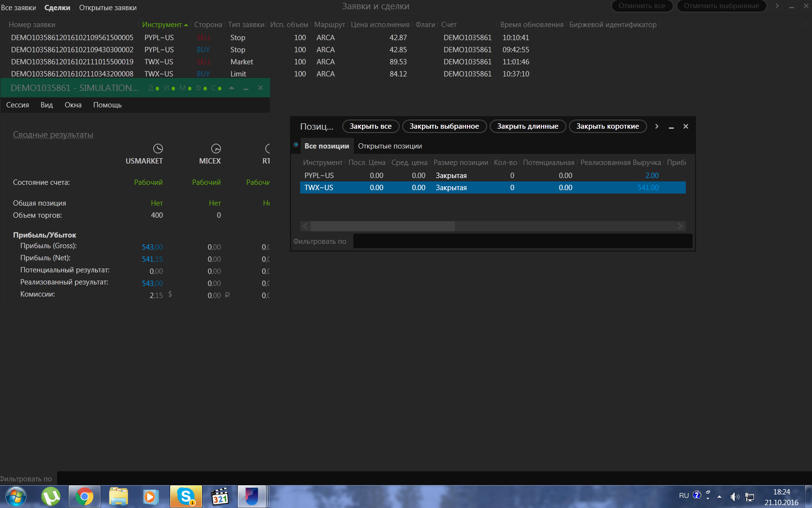The image size is (812, 508).
Task: Sort orders by Номер заявки column
Action: tap(32, 25)
